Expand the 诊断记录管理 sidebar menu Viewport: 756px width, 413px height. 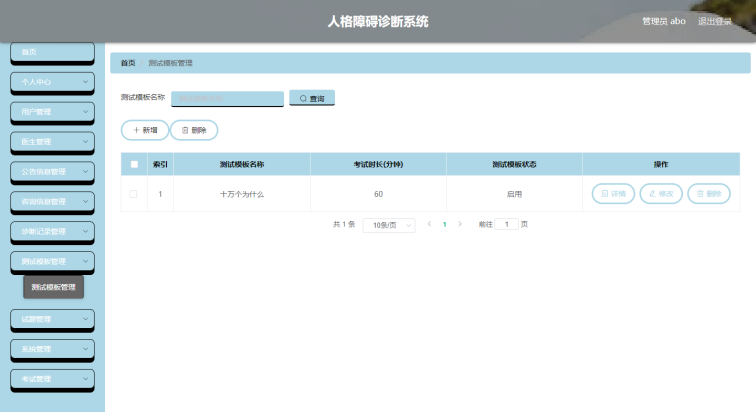(52, 232)
